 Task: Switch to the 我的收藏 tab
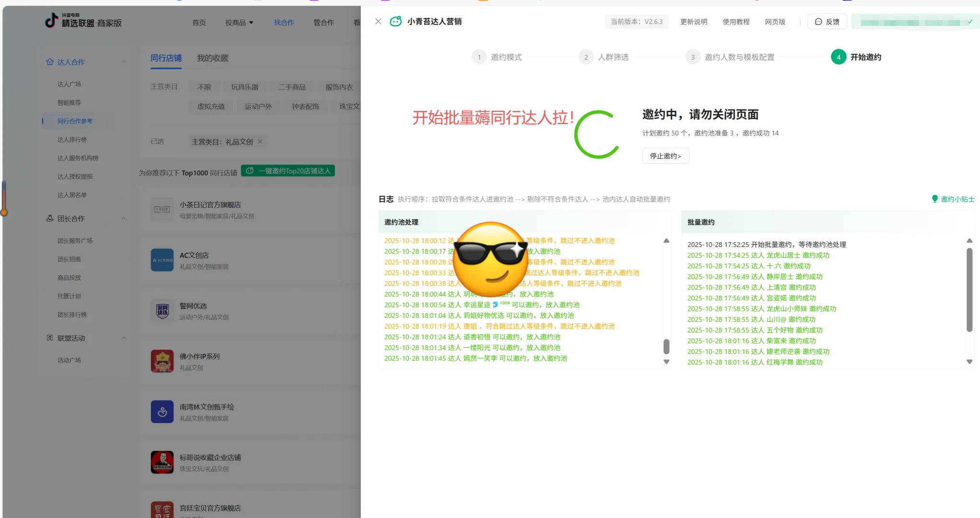coord(212,58)
